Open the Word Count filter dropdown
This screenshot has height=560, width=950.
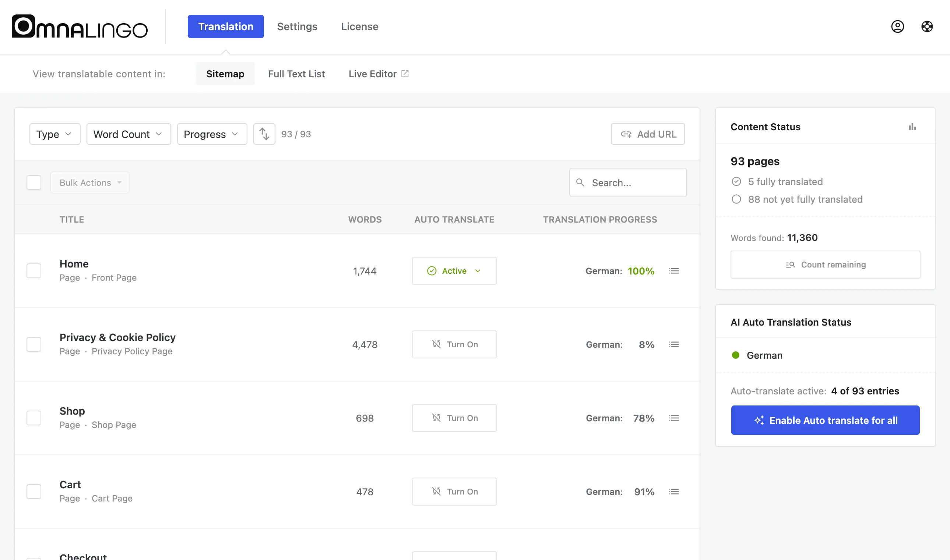[129, 134]
